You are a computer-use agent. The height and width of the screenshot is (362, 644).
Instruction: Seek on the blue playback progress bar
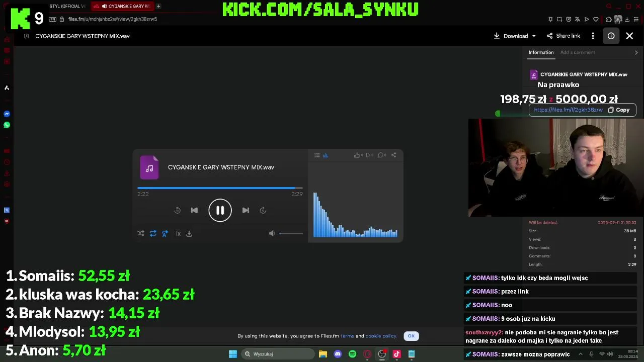(220, 188)
